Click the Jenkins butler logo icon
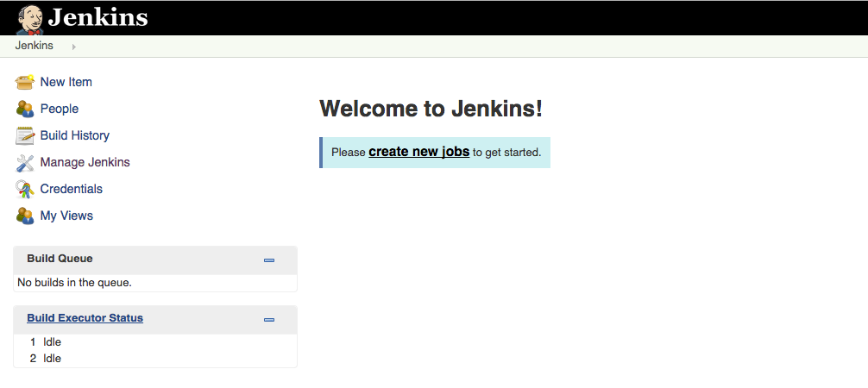 pyautogui.click(x=30, y=18)
